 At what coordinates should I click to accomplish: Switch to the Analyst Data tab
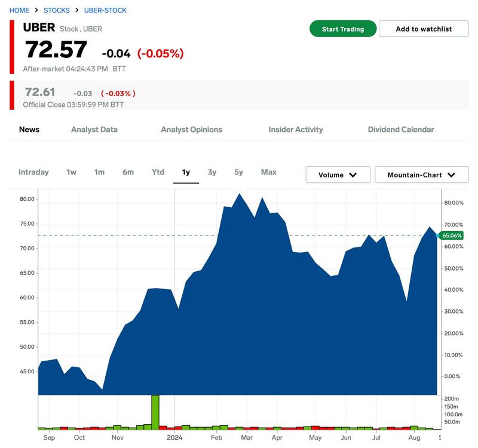pos(94,130)
